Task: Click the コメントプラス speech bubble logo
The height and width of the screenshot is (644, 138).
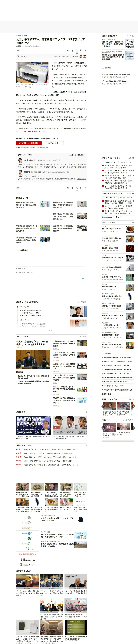Action: coord(22,56)
